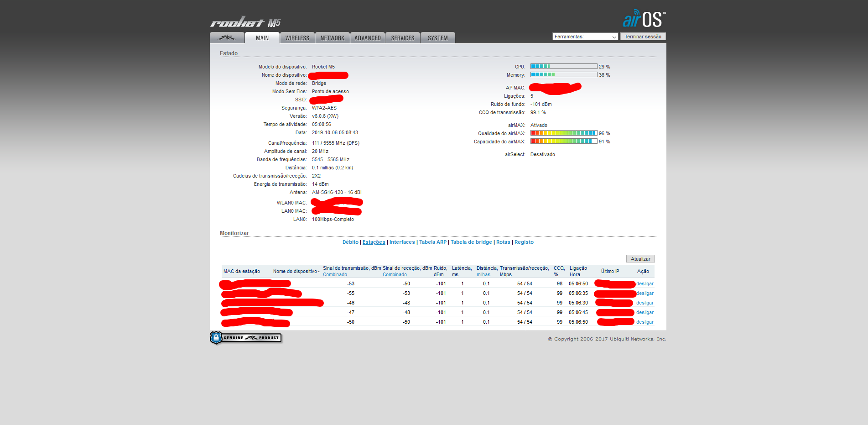Click the Genuine Product badge
This screenshot has width=868, height=425.
[246, 338]
